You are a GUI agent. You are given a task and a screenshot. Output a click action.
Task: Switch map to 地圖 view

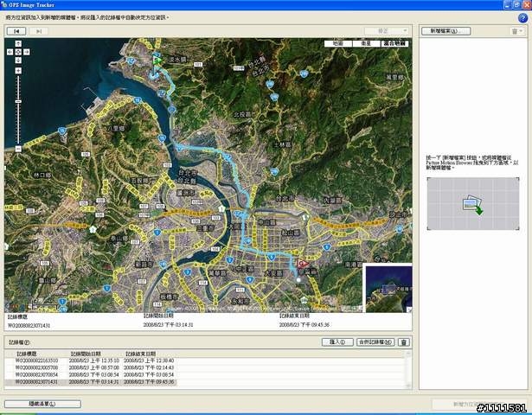click(x=338, y=43)
